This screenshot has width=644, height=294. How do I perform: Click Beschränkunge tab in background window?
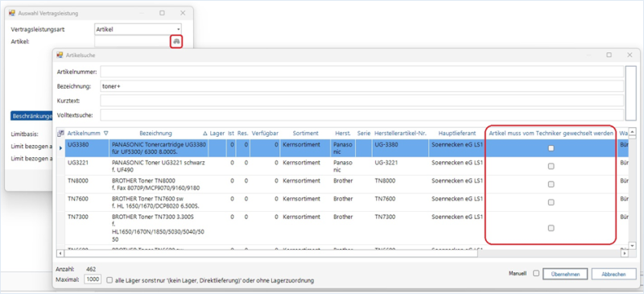(x=32, y=116)
